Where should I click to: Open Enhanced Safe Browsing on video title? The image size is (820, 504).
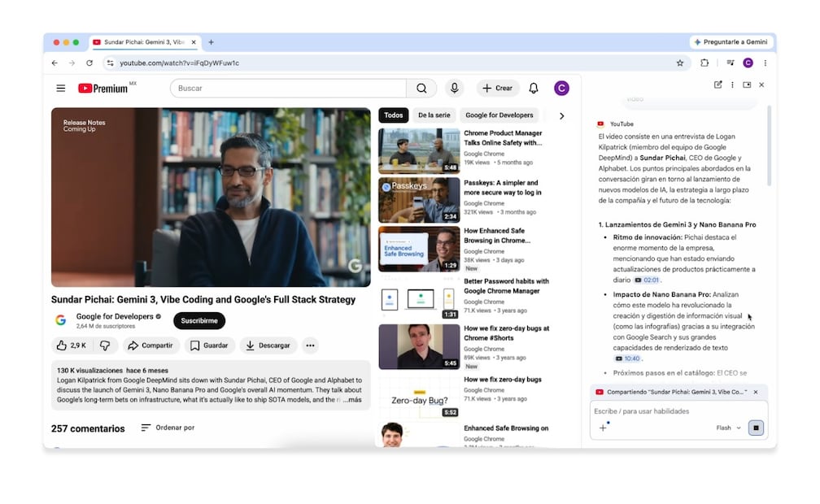pyautogui.click(x=506, y=428)
